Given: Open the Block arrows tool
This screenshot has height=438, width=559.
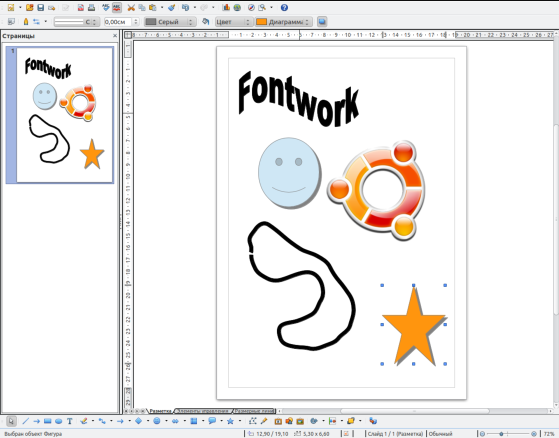Looking at the screenshot, I should click(x=175, y=421).
